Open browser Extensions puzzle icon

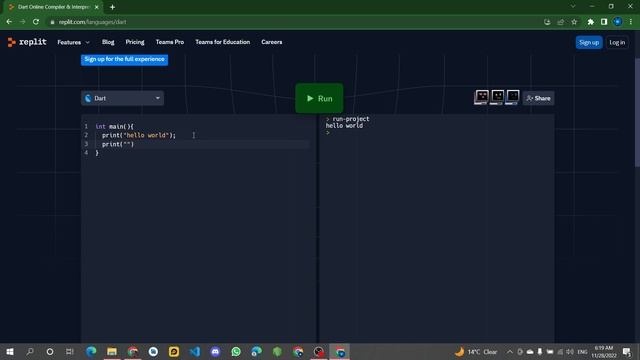(x=590, y=22)
